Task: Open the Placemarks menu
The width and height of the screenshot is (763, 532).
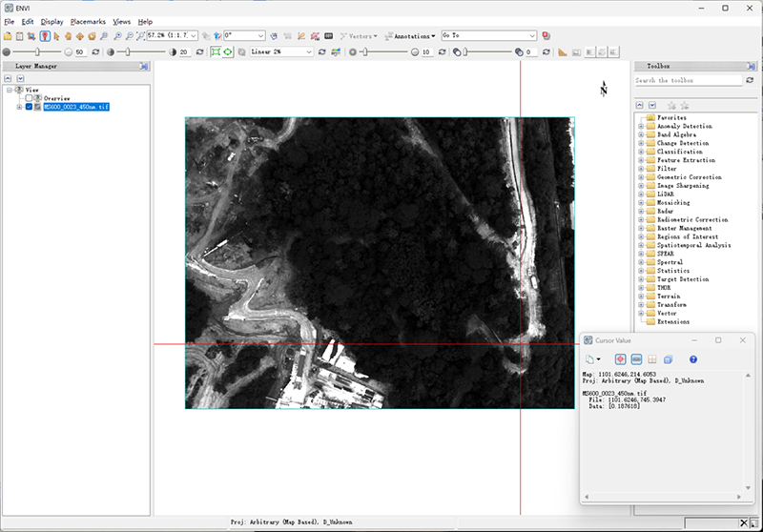Action: (x=87, y=21)
